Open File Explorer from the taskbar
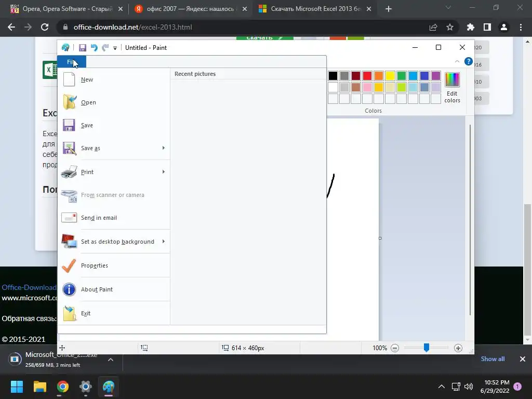The height and width of the screenshot is (399, 532). (39, 387)
